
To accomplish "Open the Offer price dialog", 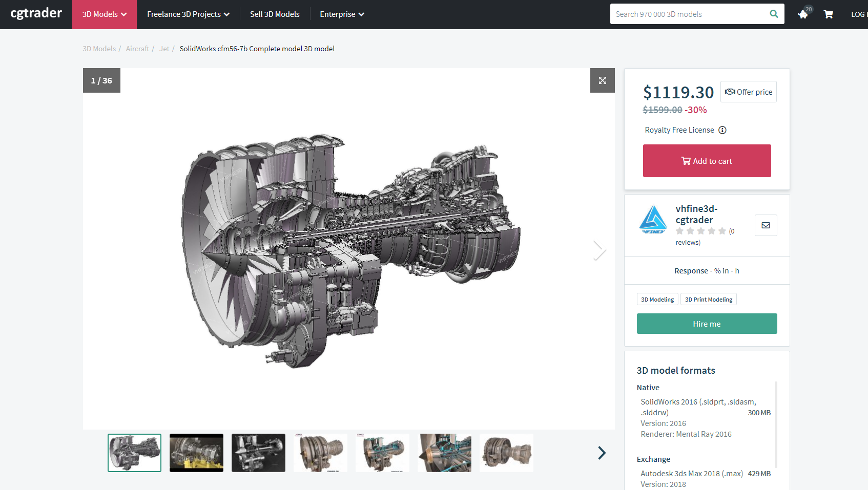I will 748,92.
